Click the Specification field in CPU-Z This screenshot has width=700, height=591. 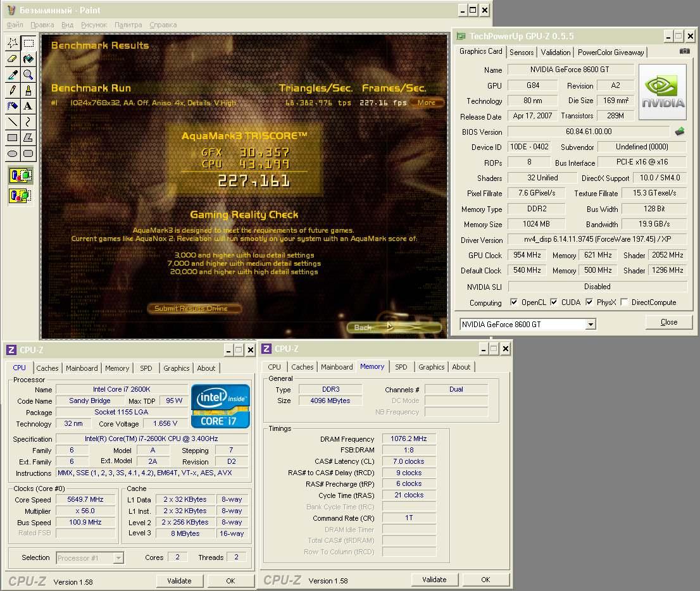[151, 439]
